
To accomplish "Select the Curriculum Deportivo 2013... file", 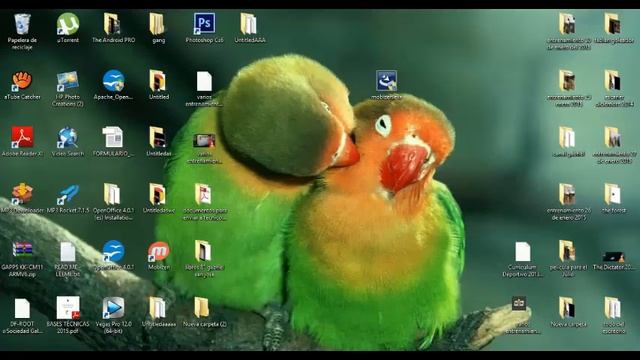I will click(522, 251).
